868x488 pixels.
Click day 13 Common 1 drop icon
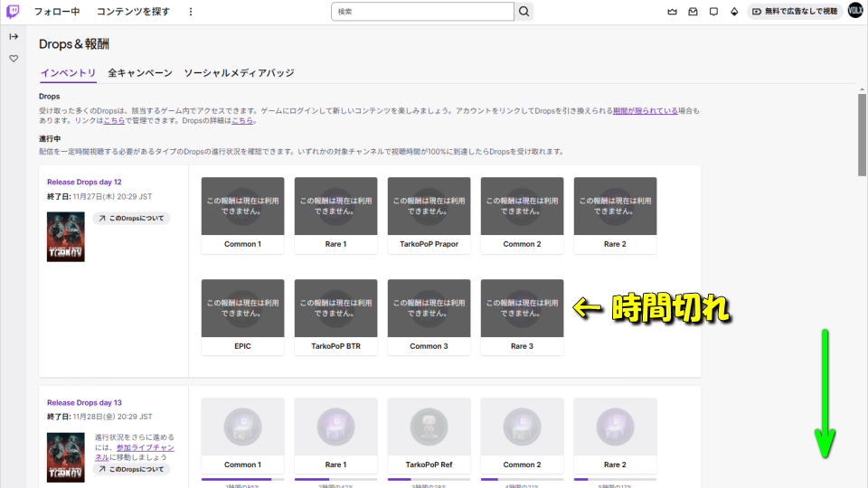coord(242,427)
